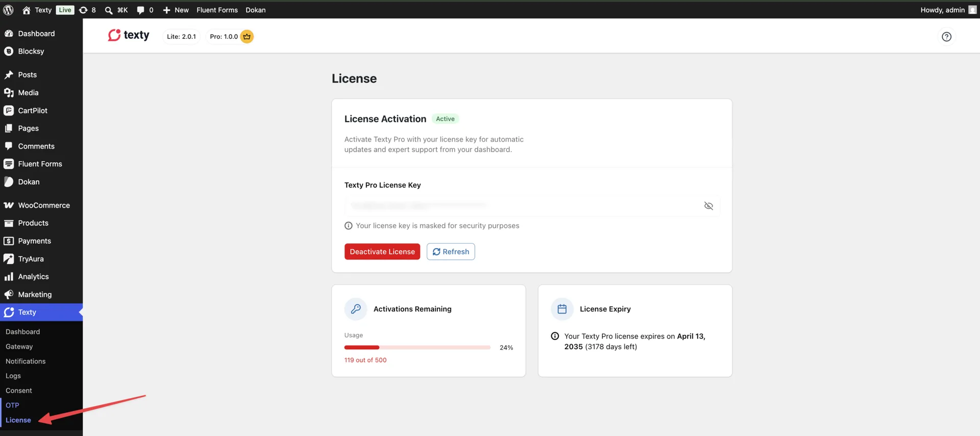Open OTP submenu item
The height and width of the screenshot is (436, 980).
[x=12, y=405]
